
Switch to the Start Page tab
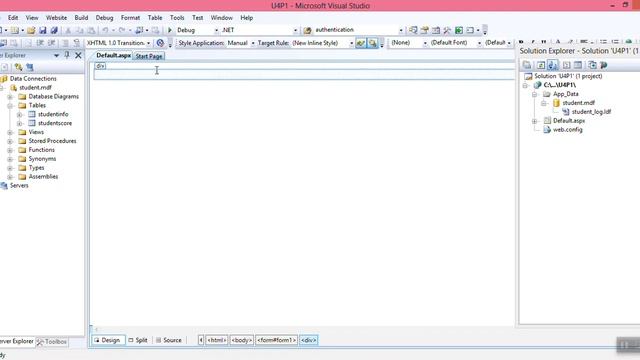click(x=149, y=56)
